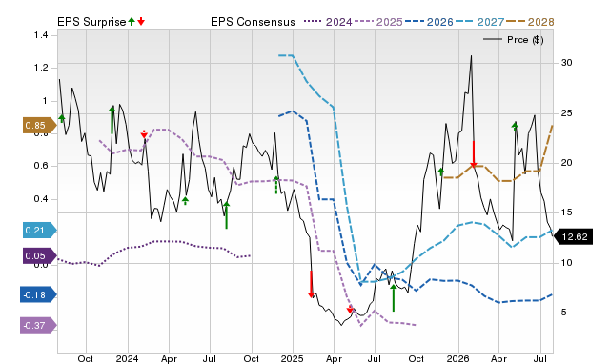Click the 2025 date axis label
Screen dimensions: 610x364
pyautogui.click(x=293, y=358)
